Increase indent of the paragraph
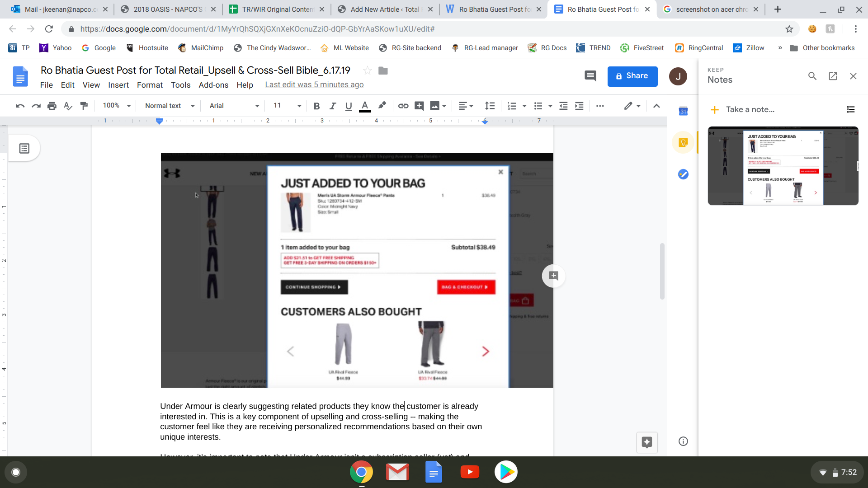Screen dimensions: 868x488 (579, 106)
